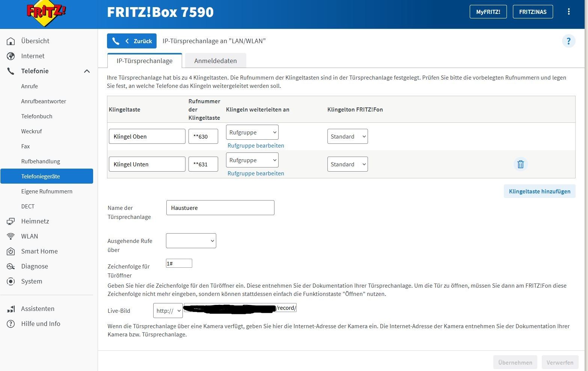Click Klingeltaste hinzufügen button

tap(540, 191)
